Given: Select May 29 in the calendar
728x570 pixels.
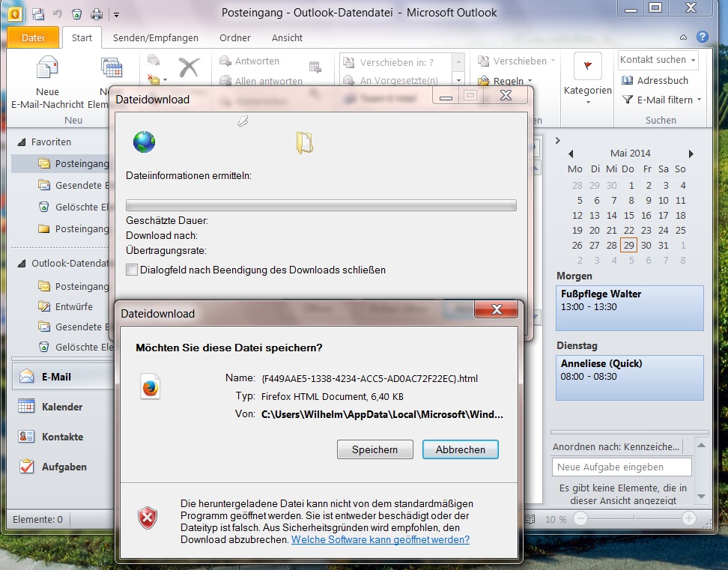Looking at the screenshot, I should click(628, 245).
